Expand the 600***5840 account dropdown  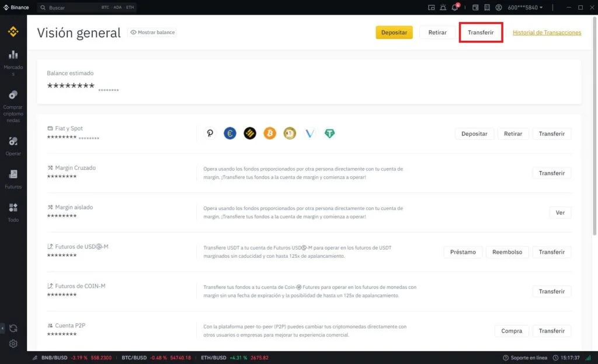coord(525,7)
